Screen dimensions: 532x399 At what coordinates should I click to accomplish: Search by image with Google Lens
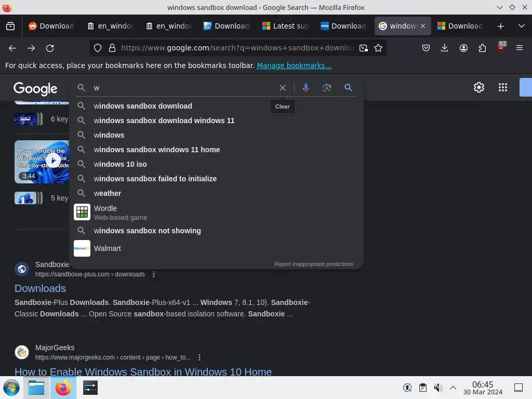[326, 88]
